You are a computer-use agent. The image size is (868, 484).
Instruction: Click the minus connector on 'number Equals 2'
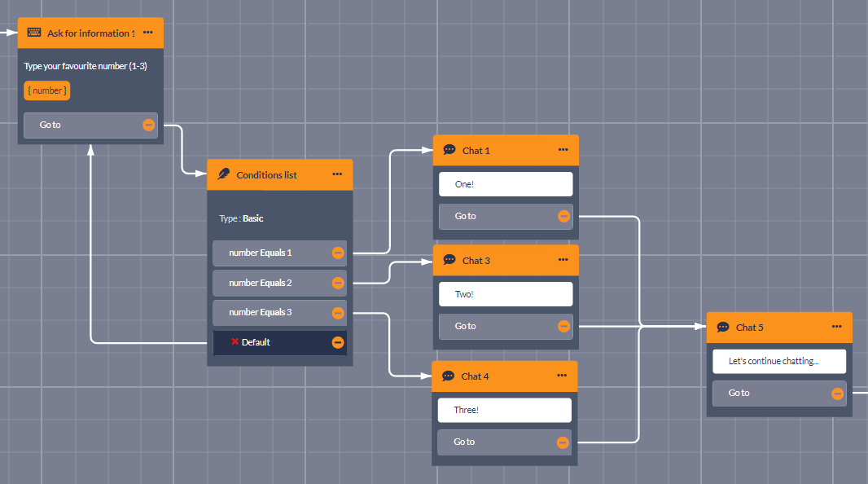click(338, 283)
